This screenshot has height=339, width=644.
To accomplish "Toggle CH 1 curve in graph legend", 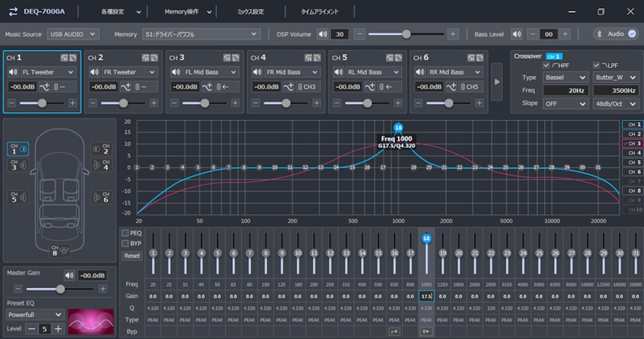I will click(632, 124).
